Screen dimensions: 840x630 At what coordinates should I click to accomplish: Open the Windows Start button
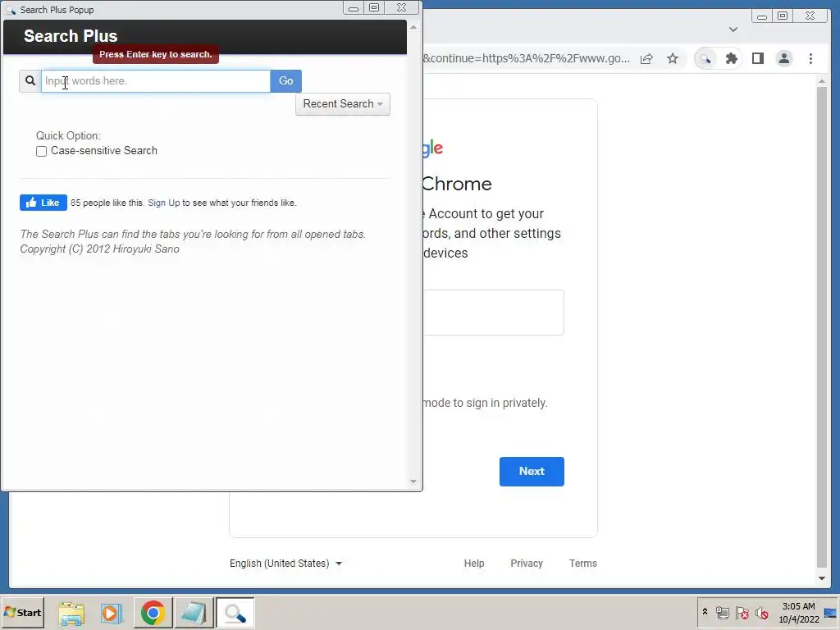pos(23,613)
